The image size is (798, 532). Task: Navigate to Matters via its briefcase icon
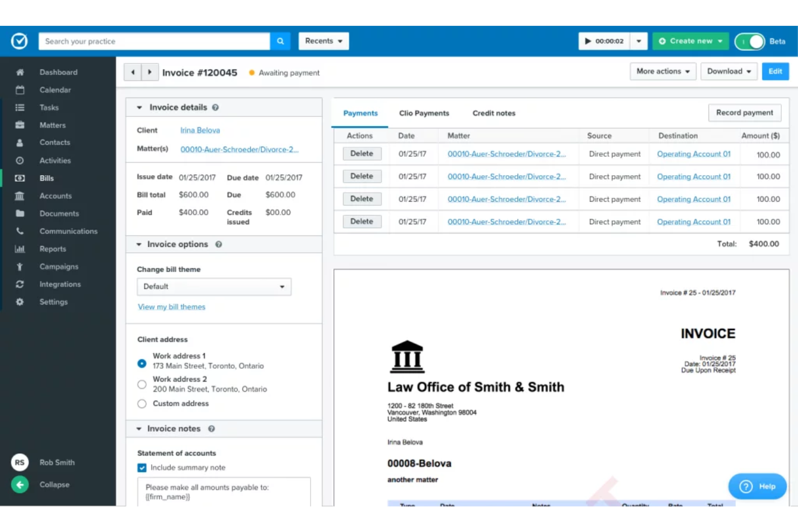click(x=19, y=125)
